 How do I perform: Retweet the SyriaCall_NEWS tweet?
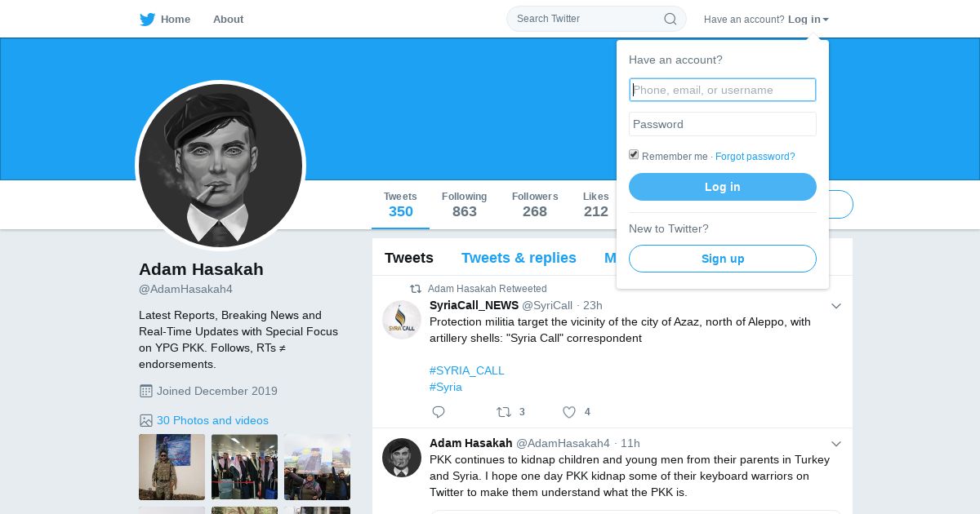click(x=505, y=412)
